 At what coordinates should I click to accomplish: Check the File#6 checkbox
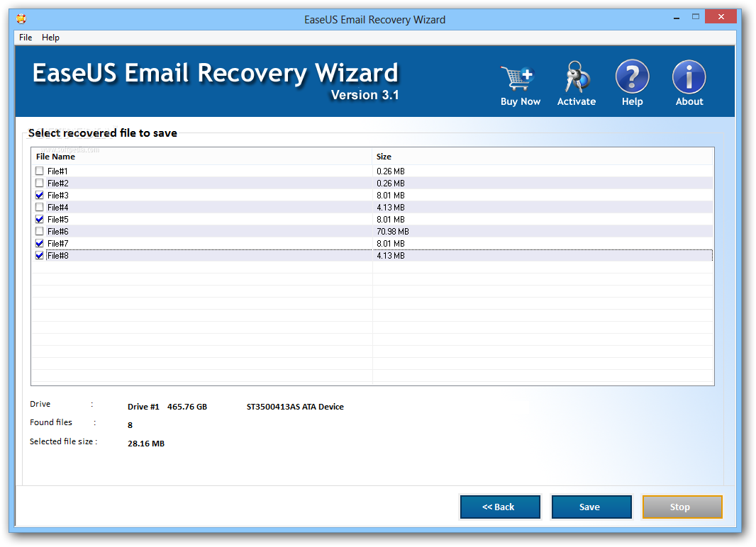tap(40, 231)
